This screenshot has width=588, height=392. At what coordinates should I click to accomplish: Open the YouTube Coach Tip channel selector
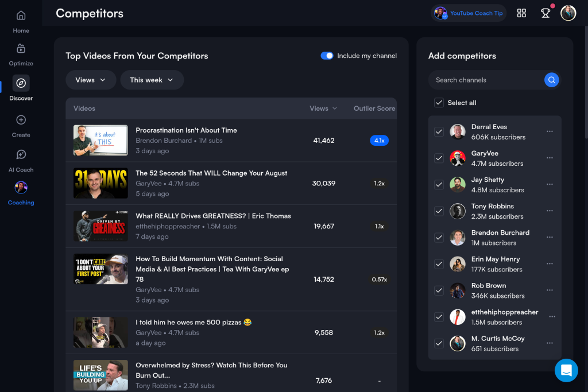point(469,13)
